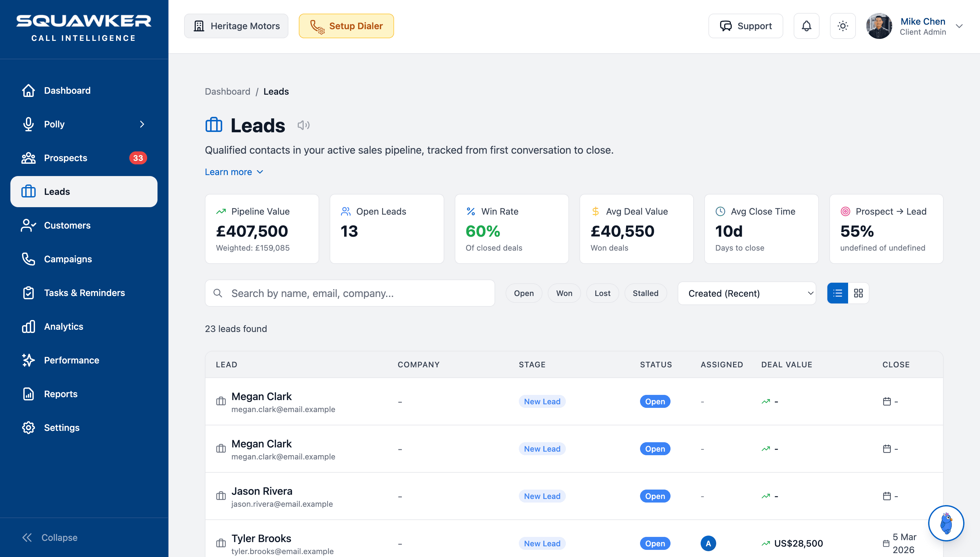The image size is (980, 557).
Task: Open Jason Rivera lead
Action: pos(574,496)
